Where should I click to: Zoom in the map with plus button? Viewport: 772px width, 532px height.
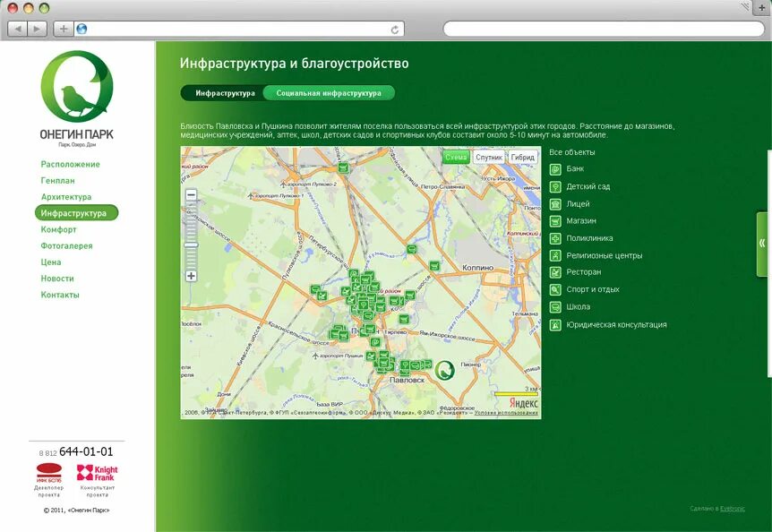pyautogui.click(x=191, y=276)
